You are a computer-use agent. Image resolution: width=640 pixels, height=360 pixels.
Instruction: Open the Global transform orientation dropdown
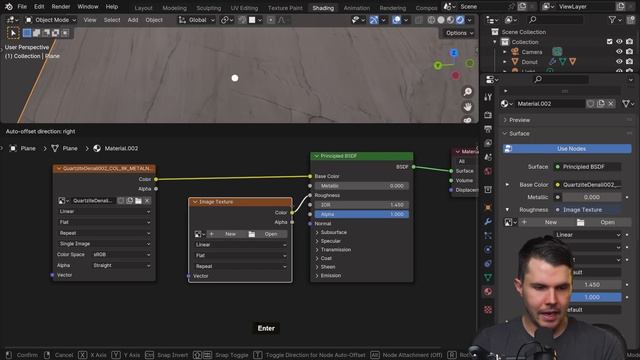(x=197, y=20)
